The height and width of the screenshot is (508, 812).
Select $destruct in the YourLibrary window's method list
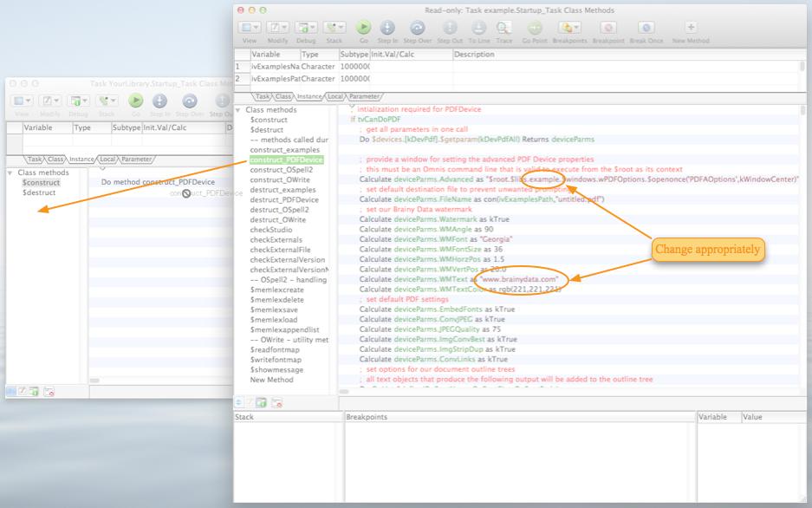pyautogui.click(x=39, y=192)
